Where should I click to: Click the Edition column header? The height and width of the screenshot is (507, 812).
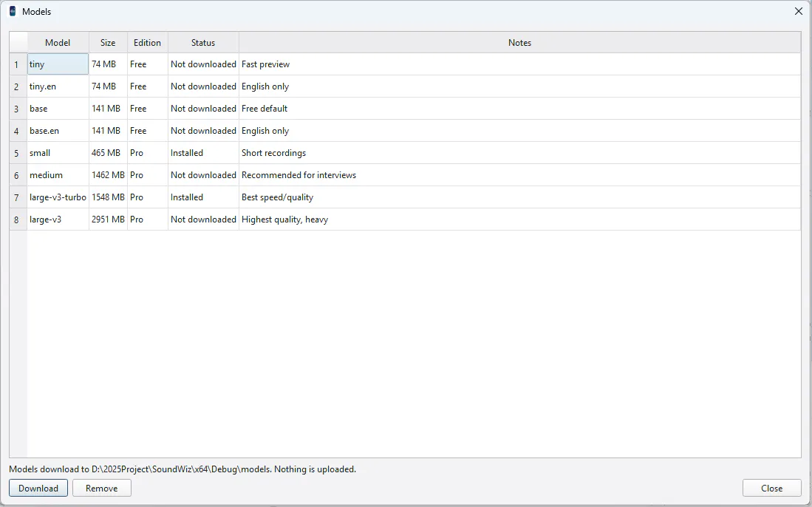pyautogui.click(x=147, y=42)
